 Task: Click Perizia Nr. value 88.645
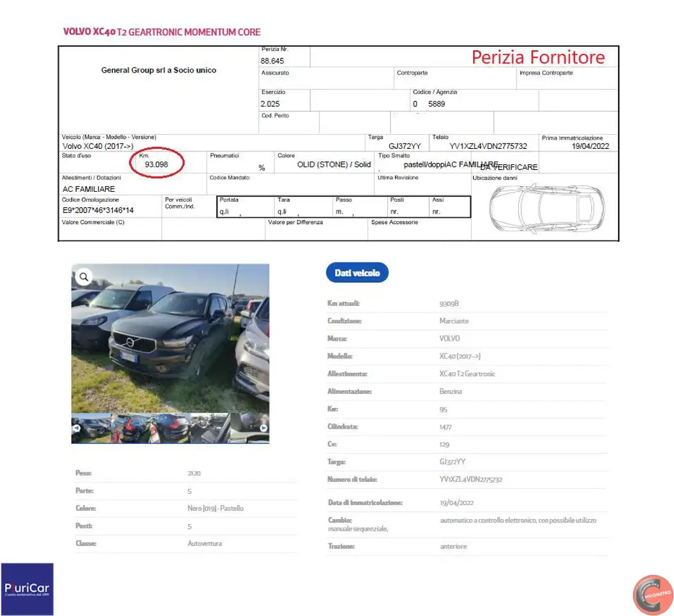tap(272, 61)
